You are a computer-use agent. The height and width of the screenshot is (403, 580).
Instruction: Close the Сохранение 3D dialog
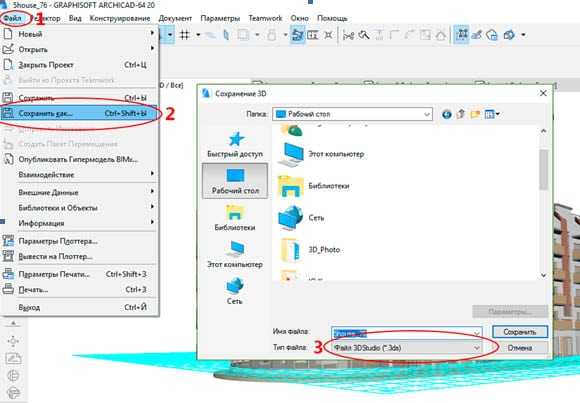(543, 93)
